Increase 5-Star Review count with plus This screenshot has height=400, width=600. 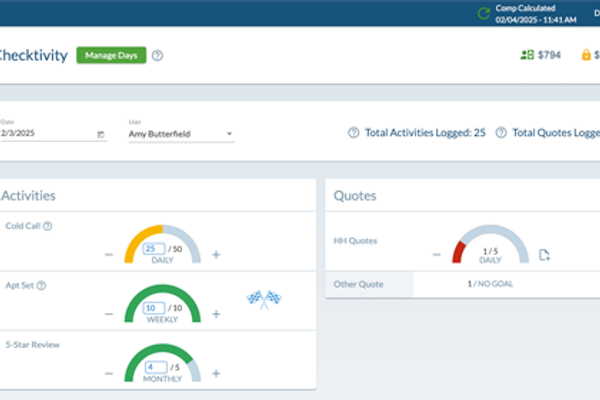pos(216,373)
